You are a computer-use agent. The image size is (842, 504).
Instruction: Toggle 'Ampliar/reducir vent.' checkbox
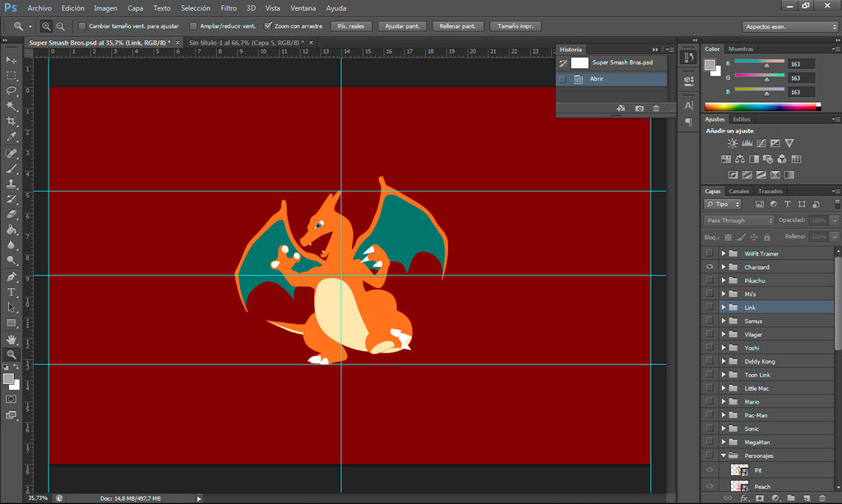[x=193, y=25]
